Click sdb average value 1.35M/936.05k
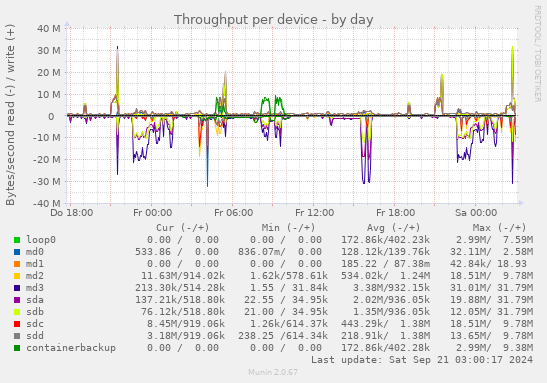547x383 pixels. (x=391, y=312)
